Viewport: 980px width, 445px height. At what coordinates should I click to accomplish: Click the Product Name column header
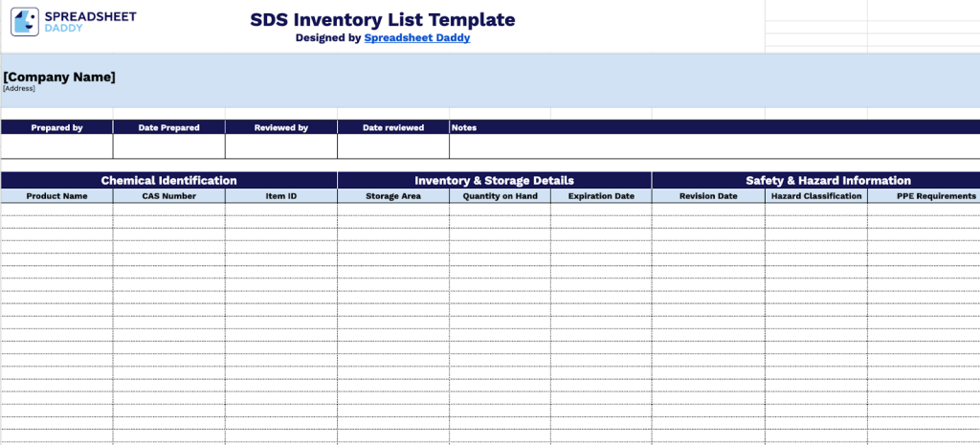point(57,196)
